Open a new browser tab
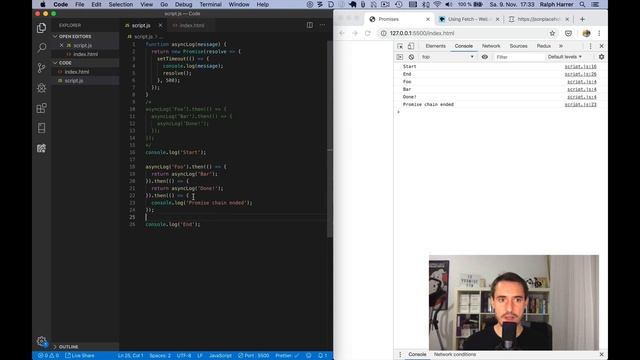This screenshot has width=640, height=360. pos(582,19)
